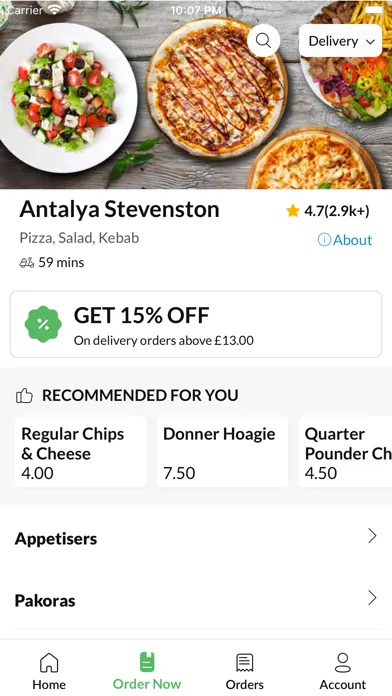Open the About info link
392x696 pixels.
(x=345, y=240)
